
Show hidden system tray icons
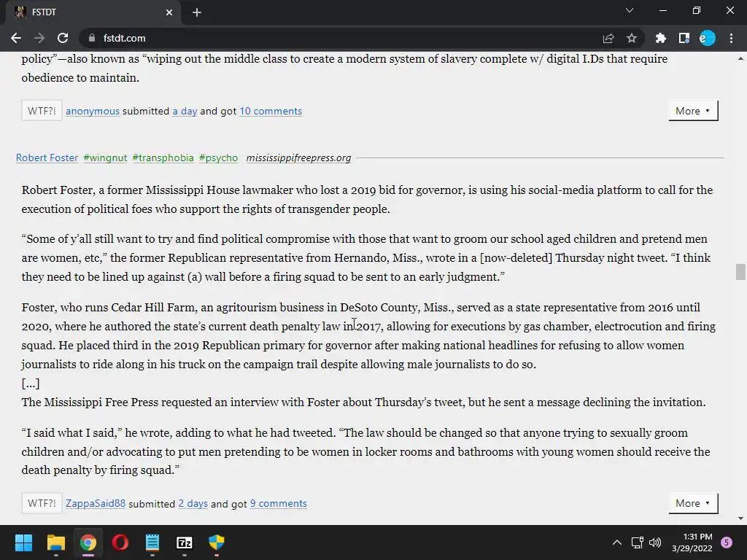click(x=616, y=542)
